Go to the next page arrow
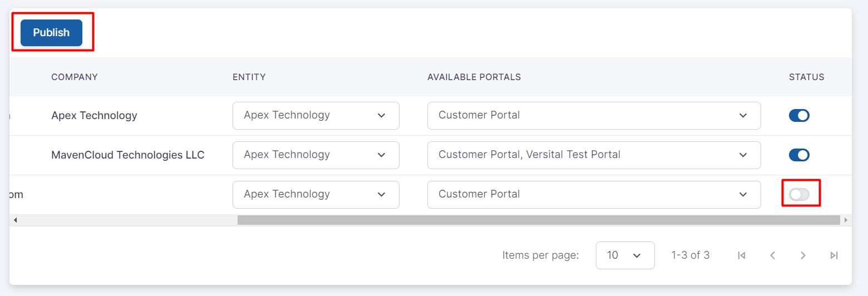 (803, 255)
